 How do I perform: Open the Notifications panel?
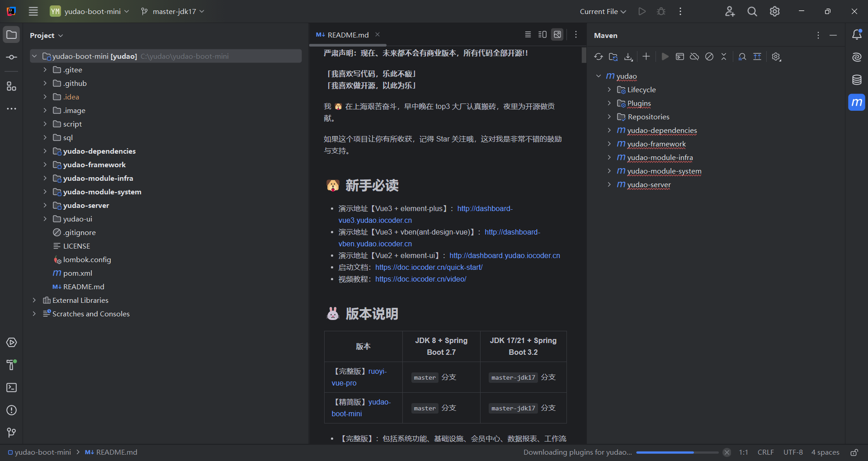(x=857, y=35)
